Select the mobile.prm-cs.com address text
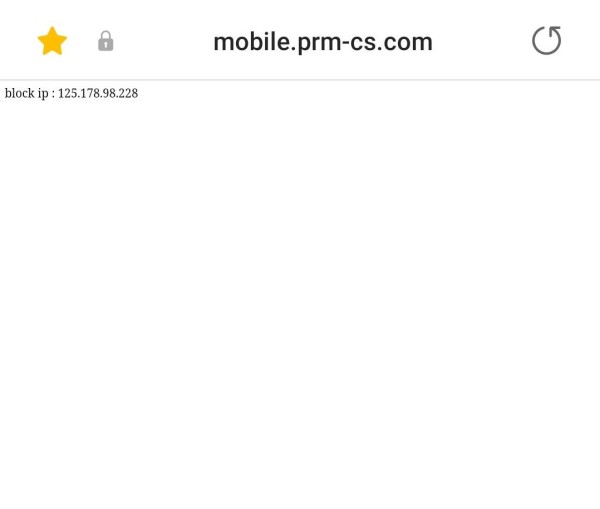The image size is (600, 509). pyautogui.click(x=323, y=42)
